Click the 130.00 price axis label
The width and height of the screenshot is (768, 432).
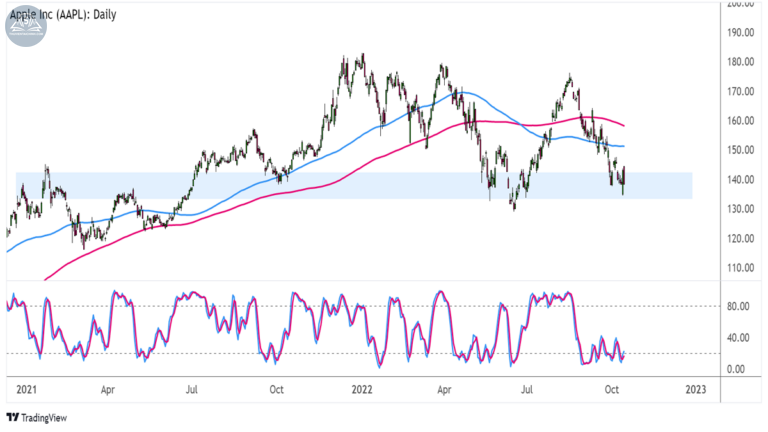[740, 209]
